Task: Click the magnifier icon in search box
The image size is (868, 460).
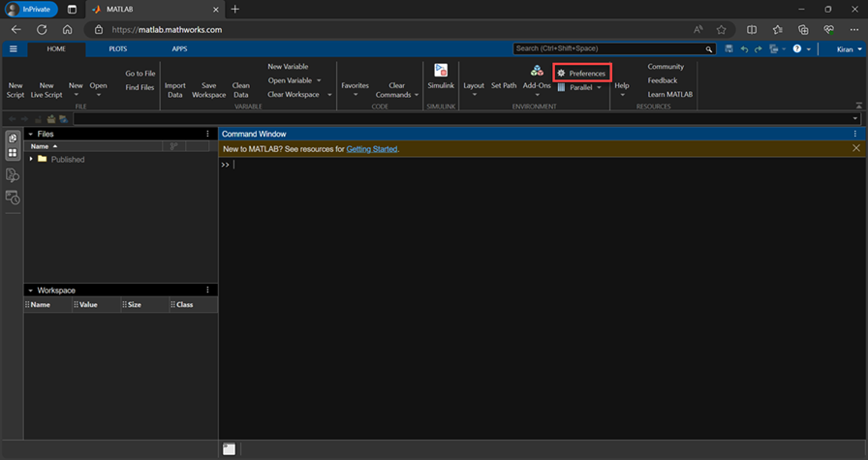Action: tap(708, 49)
